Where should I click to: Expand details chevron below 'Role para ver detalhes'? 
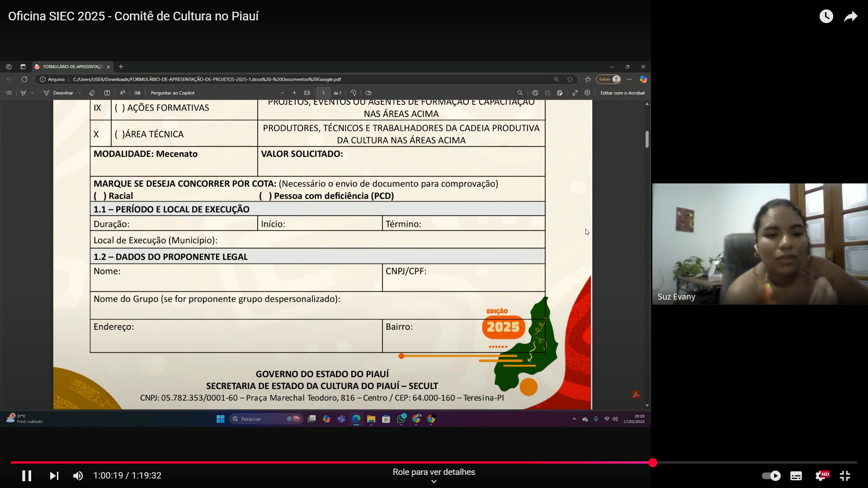(434, 482)
